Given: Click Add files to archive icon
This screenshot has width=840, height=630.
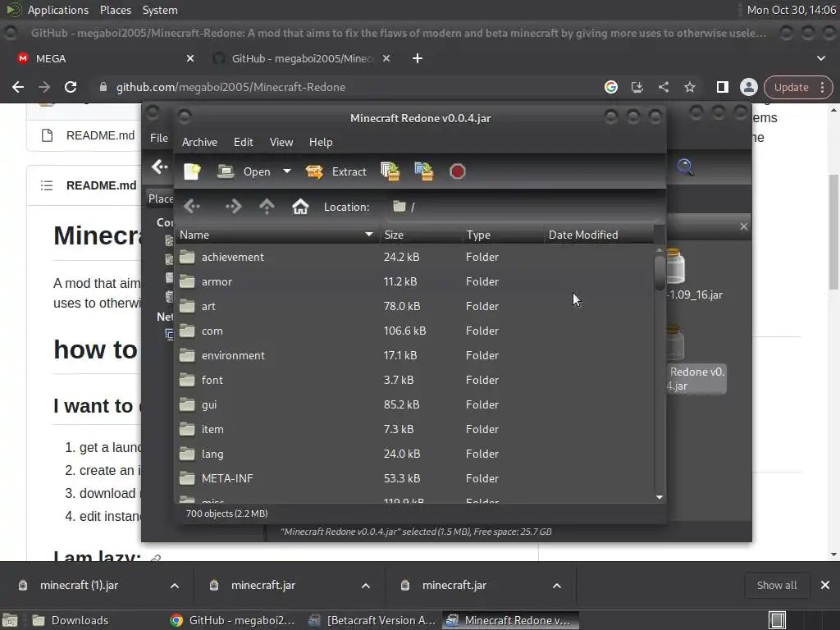Looking at the screenshot, I should (x=390, y=171).
